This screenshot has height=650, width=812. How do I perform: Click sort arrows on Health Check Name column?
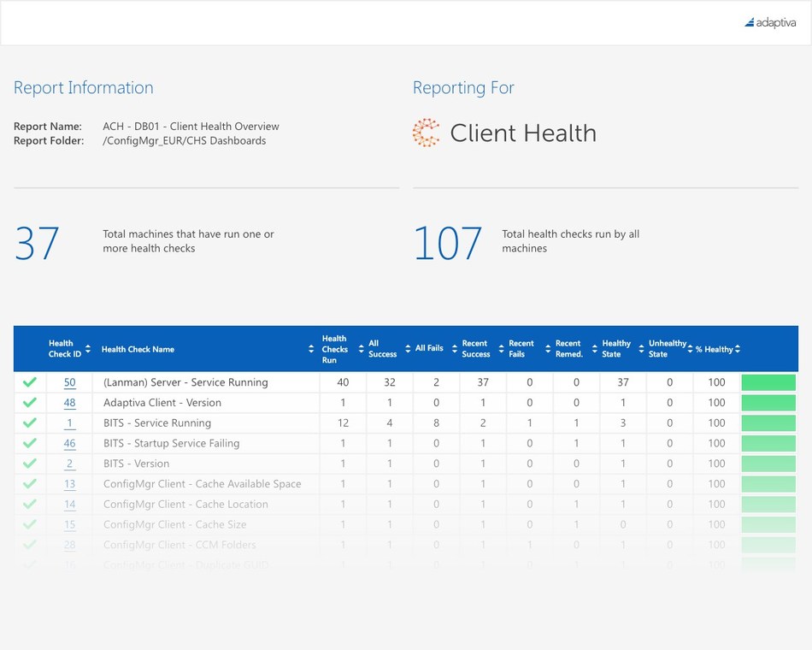310,349
